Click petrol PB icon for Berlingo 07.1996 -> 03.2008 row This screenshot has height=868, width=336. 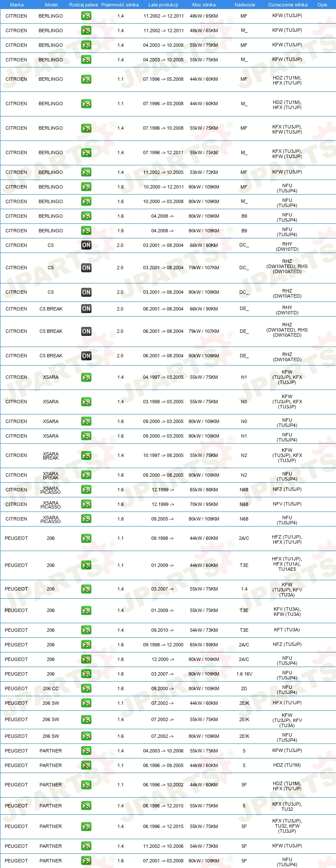86,104
